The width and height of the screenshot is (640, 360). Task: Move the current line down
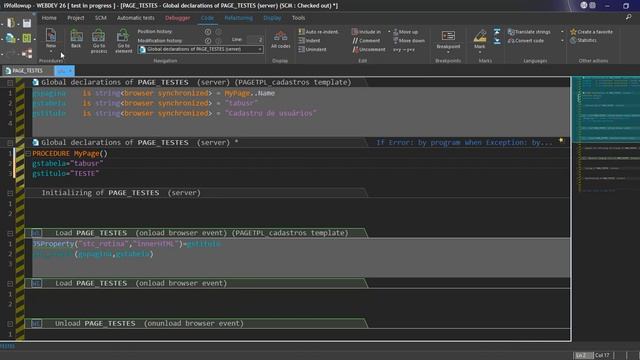tap(409, 40)
